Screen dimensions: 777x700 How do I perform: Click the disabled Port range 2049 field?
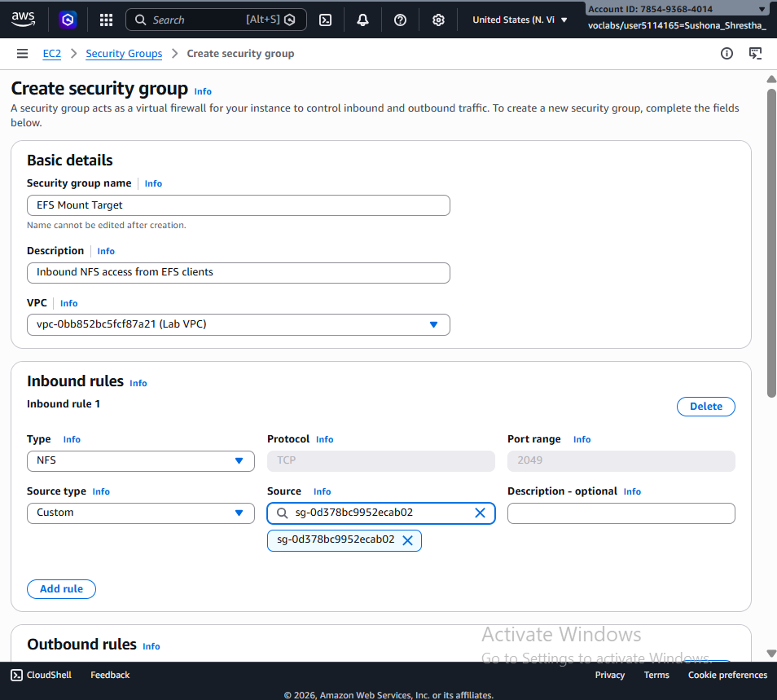(621, 461)
